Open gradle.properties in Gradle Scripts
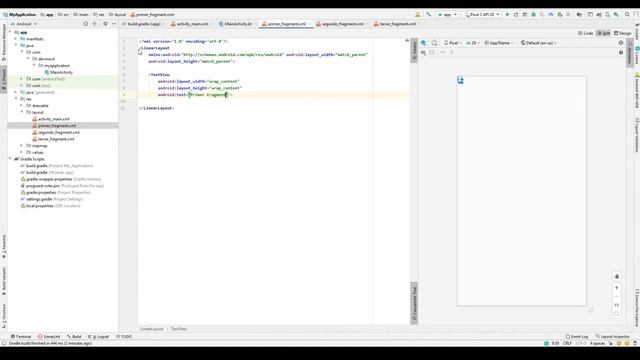The image size is (640, 360). pos(41,193)
